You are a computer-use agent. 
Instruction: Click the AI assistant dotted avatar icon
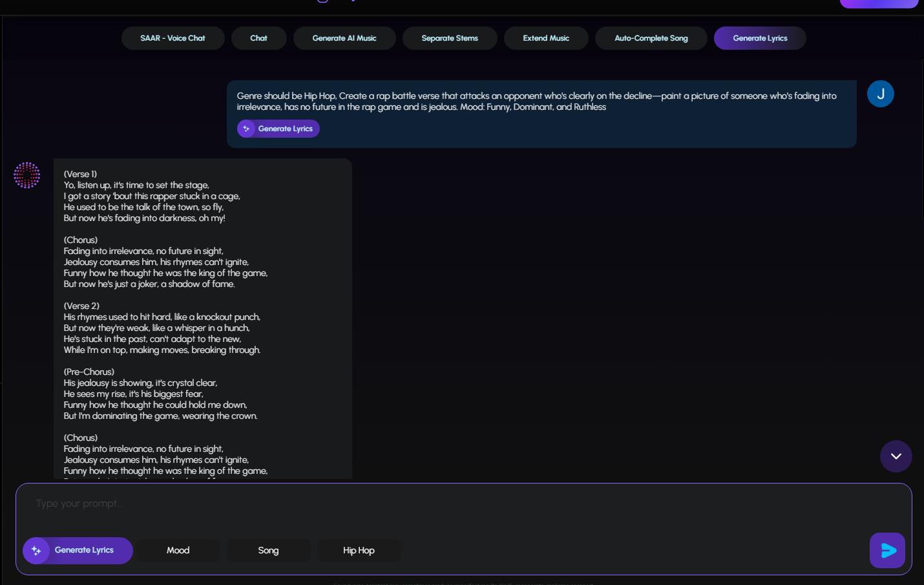(27, 175)
